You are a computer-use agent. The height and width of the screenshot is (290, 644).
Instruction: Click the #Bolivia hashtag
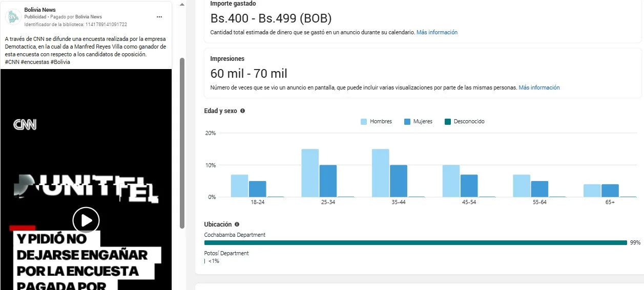coord(60,62)
